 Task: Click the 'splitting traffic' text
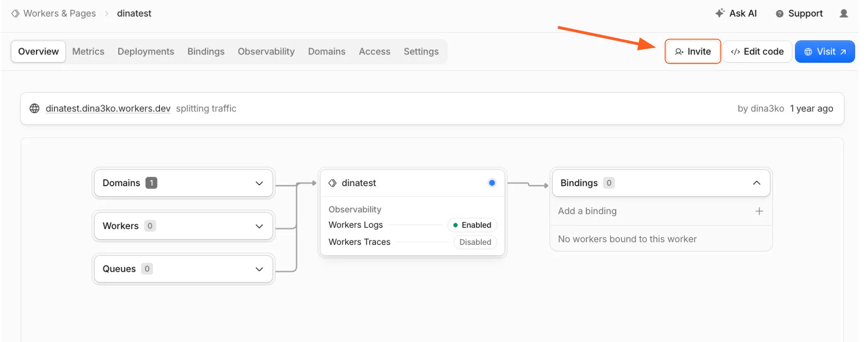[206, 108]
